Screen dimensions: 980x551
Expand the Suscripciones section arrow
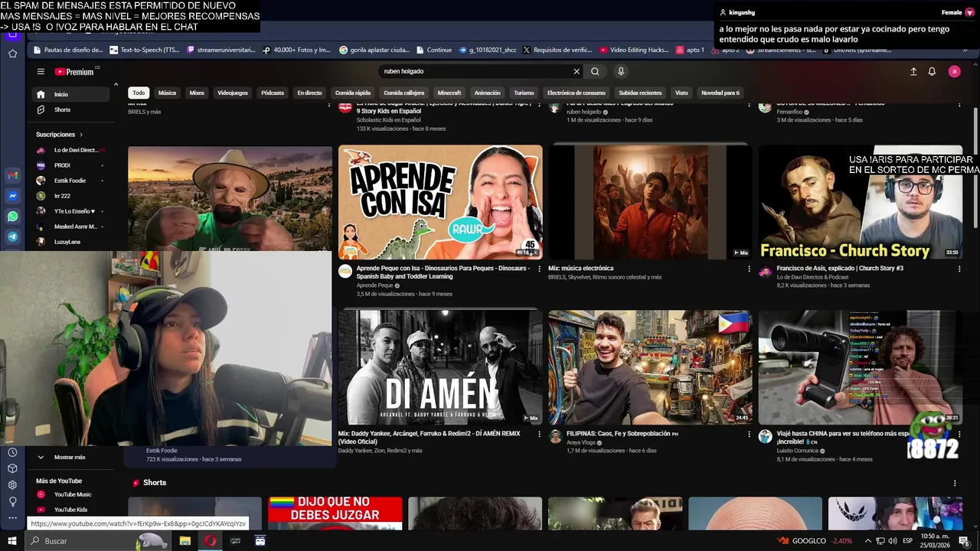[81, 135]
